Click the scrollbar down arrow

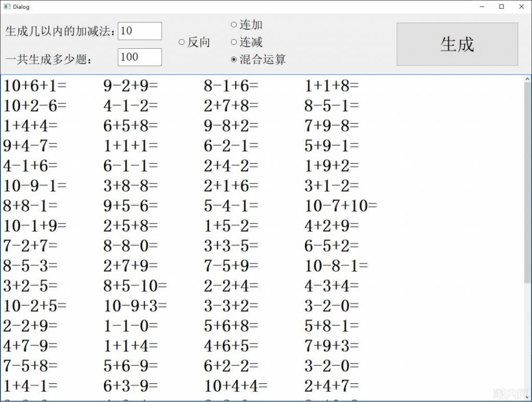(527, 397)
